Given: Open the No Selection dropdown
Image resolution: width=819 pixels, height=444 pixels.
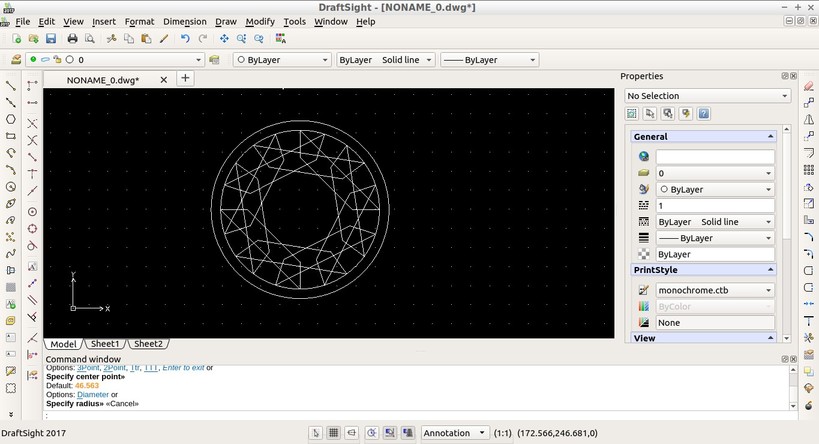Looking at the screenshot, I should point(707,96).
